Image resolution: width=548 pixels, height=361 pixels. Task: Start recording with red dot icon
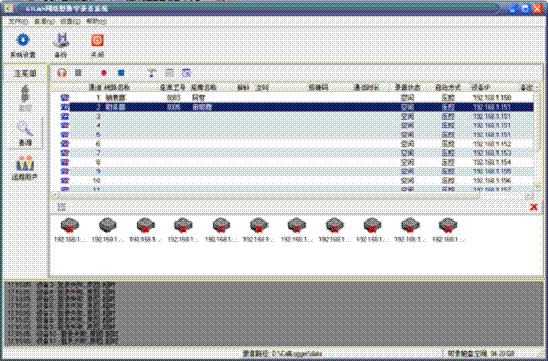(104, 73)
